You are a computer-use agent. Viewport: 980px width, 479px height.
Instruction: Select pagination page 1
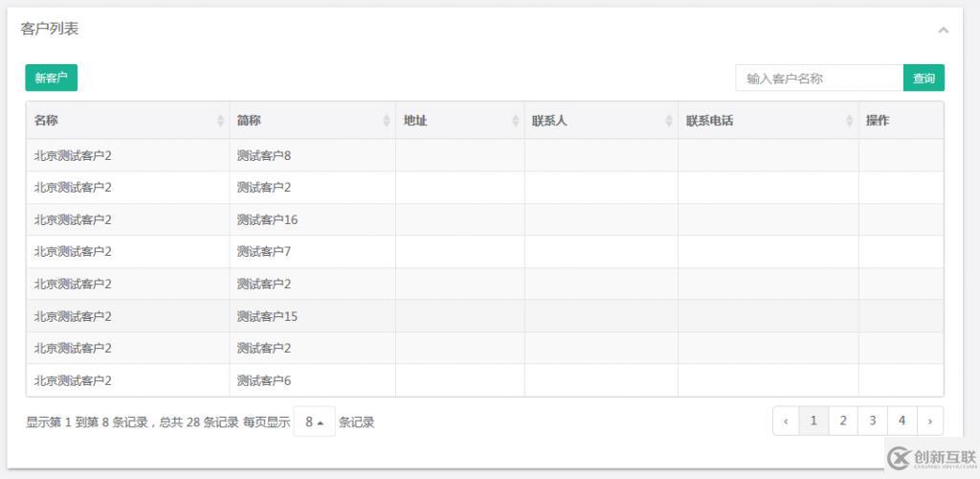click(813, 421)
